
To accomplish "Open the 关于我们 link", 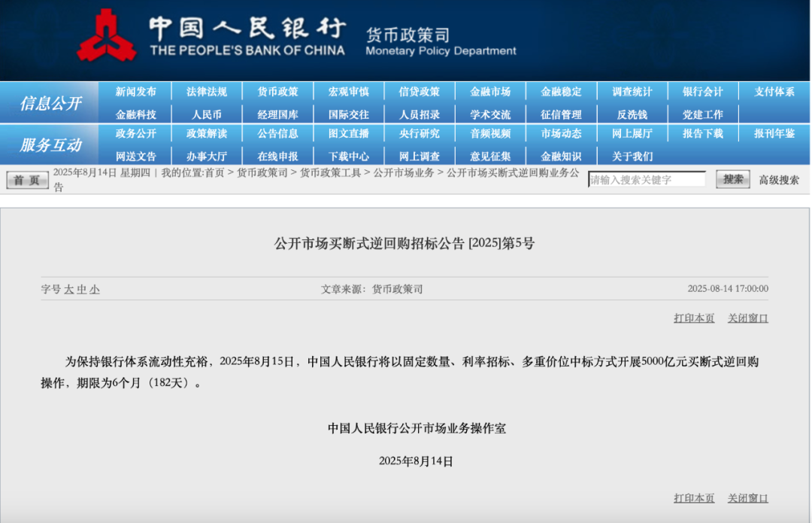I will [632, 157].
